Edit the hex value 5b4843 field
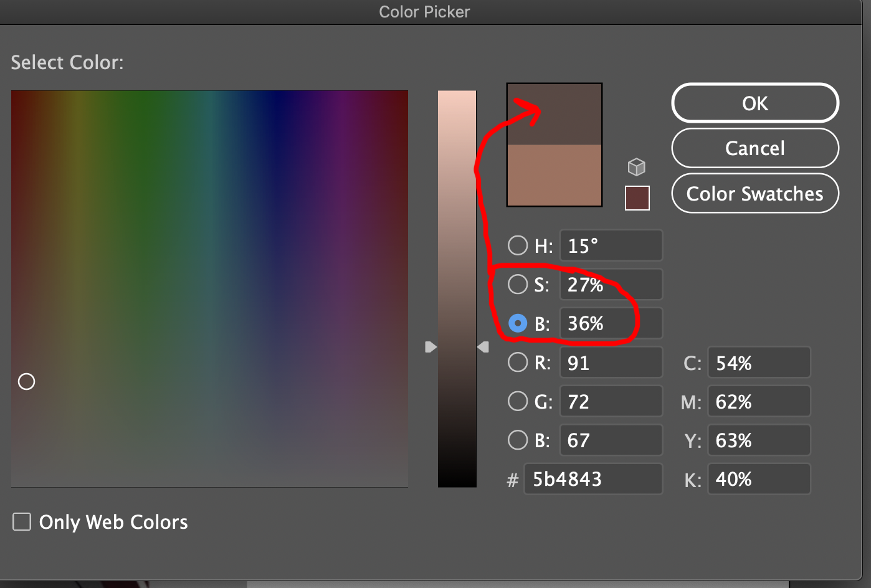 (593, 479)
